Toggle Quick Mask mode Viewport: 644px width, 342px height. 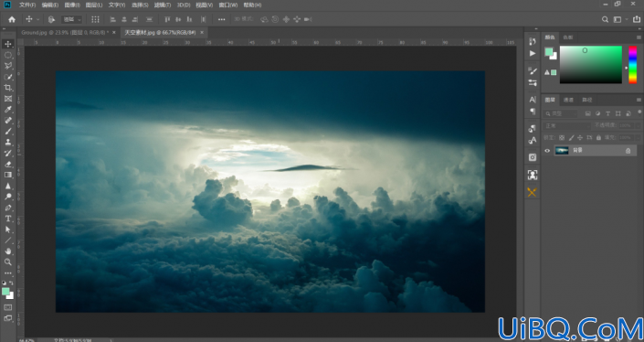tap(8, 307)
